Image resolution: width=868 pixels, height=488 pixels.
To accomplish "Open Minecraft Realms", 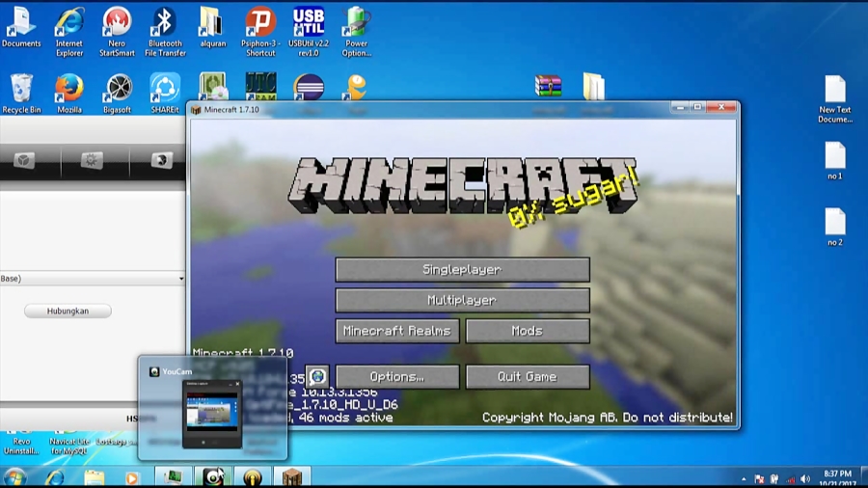I will click(x=397, y=331).
